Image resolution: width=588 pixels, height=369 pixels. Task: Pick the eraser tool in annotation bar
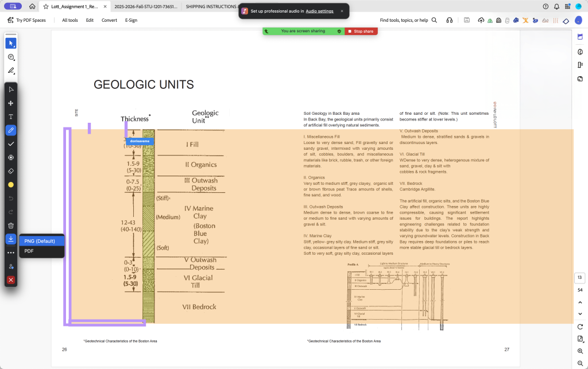pos(11,171)
